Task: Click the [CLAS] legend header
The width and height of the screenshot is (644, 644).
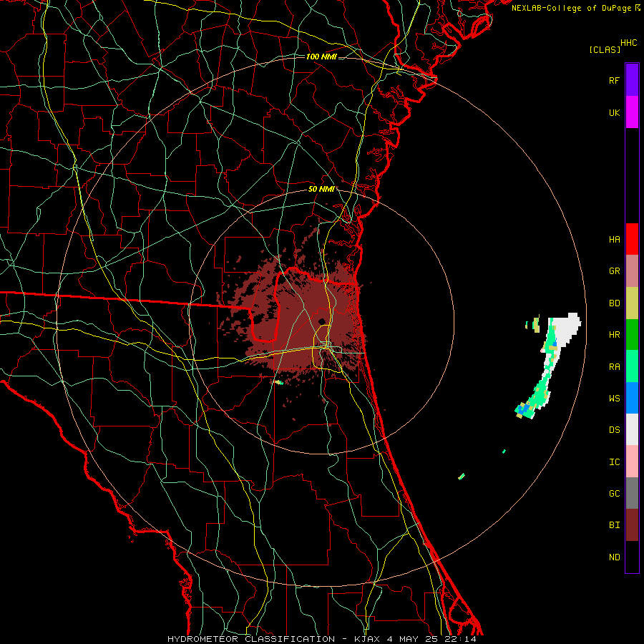Action: pyautogui.click(x=605, y=50)
